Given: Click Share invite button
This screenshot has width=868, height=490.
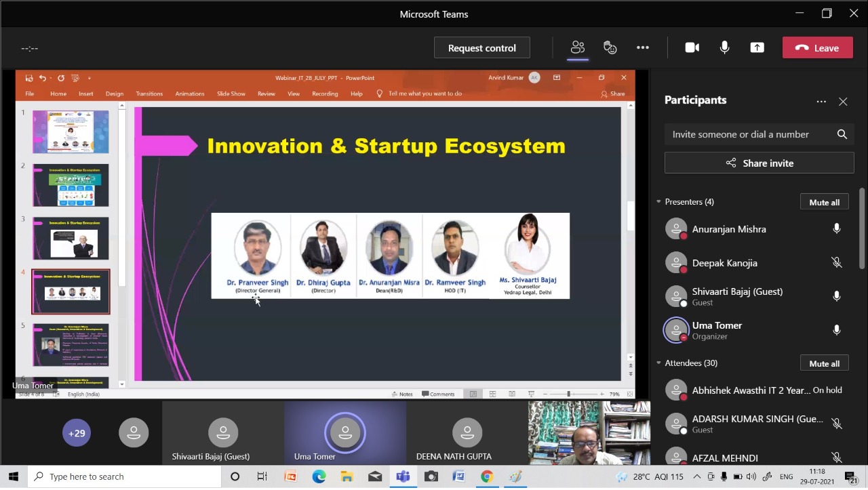Looking at the screenshot, I should click(x=759, y=163).
